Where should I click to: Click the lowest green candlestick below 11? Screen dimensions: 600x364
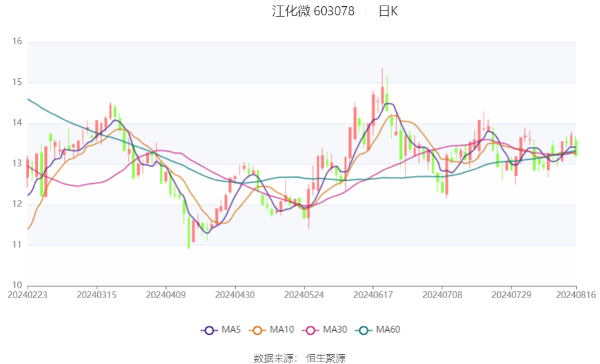pyautogui.click(x=189, y=232)
